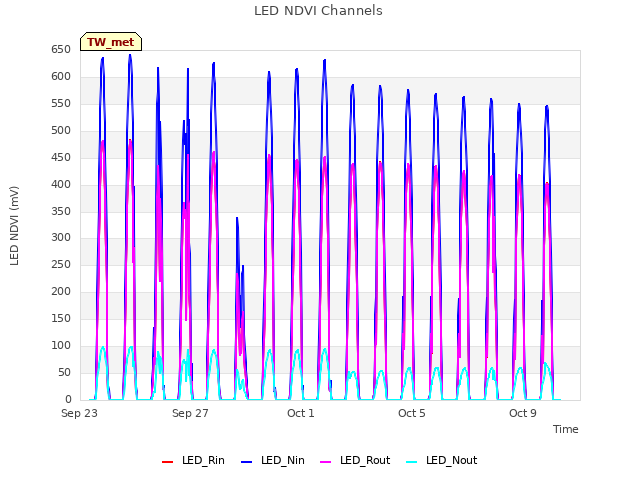This screenshot has width=640, height=480.
Task: Select the LED NDVI Channels chart title
Action: 318,11
